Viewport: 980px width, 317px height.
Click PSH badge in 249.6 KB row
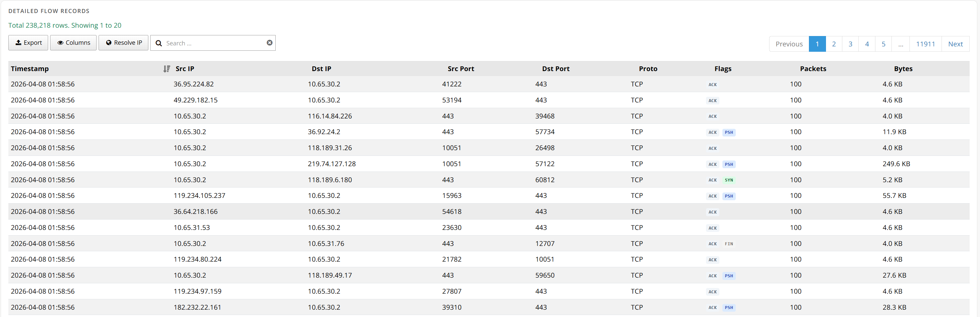point(728,165)
